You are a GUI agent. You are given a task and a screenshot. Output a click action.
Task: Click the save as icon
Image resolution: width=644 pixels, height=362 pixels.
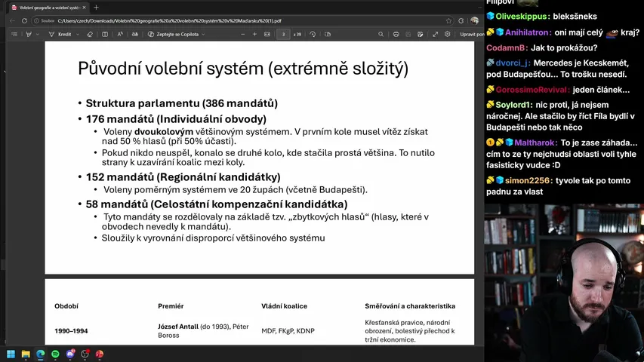(x=421, y=35)
